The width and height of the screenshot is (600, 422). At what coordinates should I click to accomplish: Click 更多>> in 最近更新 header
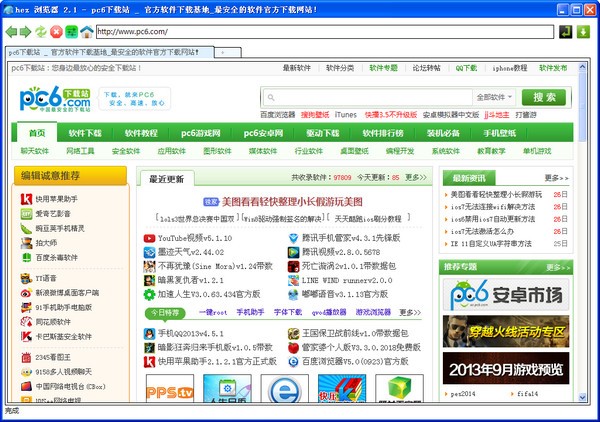(x=416, y=178)
